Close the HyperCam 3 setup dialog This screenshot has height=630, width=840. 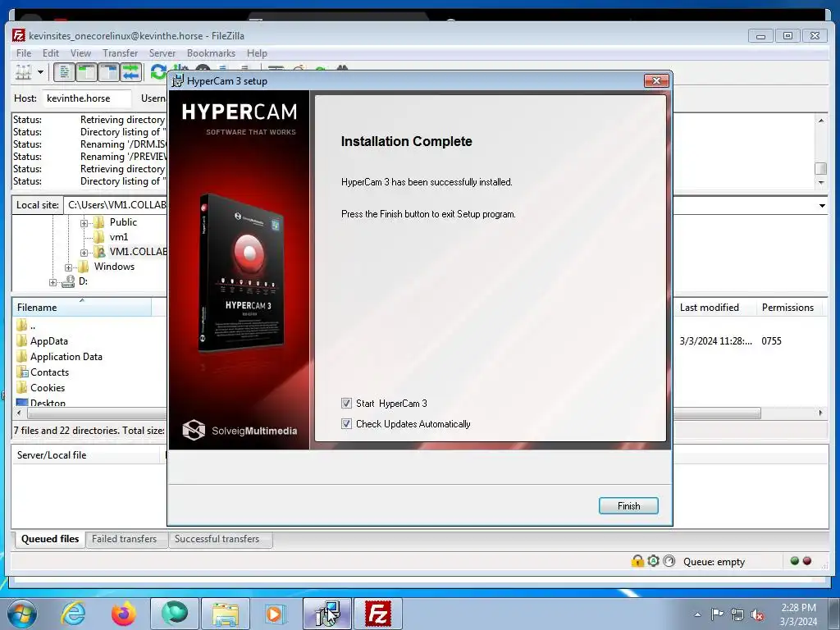[x=656, y=81]
